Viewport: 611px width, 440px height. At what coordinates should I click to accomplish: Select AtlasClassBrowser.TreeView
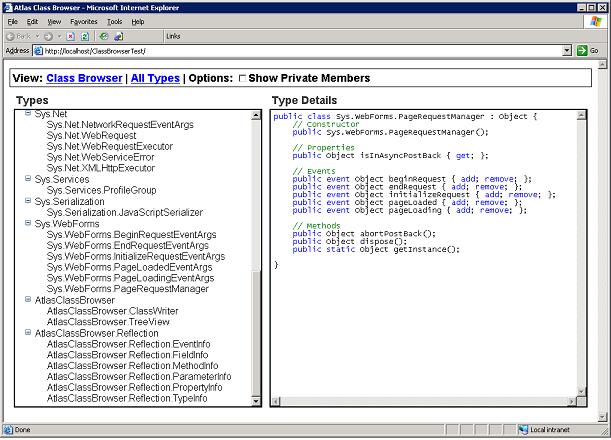108,322
